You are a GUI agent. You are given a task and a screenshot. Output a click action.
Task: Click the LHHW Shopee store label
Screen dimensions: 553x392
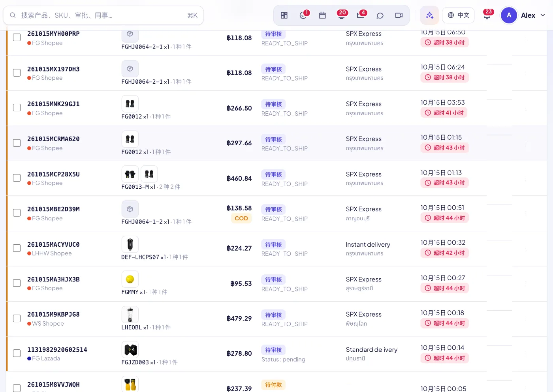[x=52, y=253]
